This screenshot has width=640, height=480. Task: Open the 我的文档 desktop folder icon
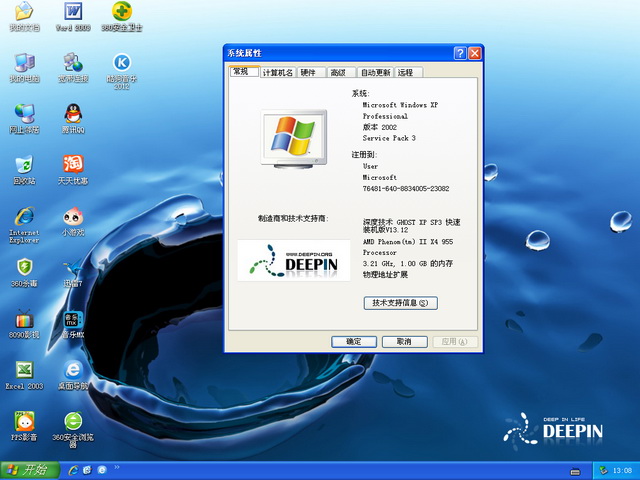24,16
